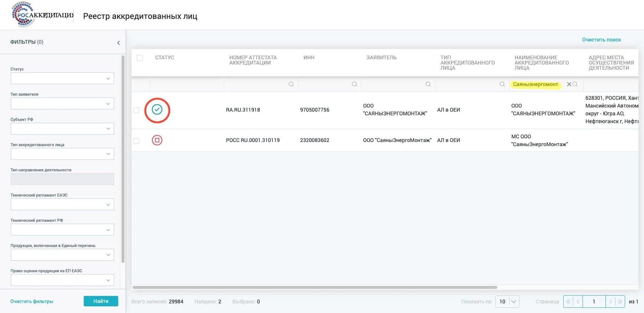Click INN value 9705007756
The height and width of the screenshot is (313, 644).
(315, 110)
